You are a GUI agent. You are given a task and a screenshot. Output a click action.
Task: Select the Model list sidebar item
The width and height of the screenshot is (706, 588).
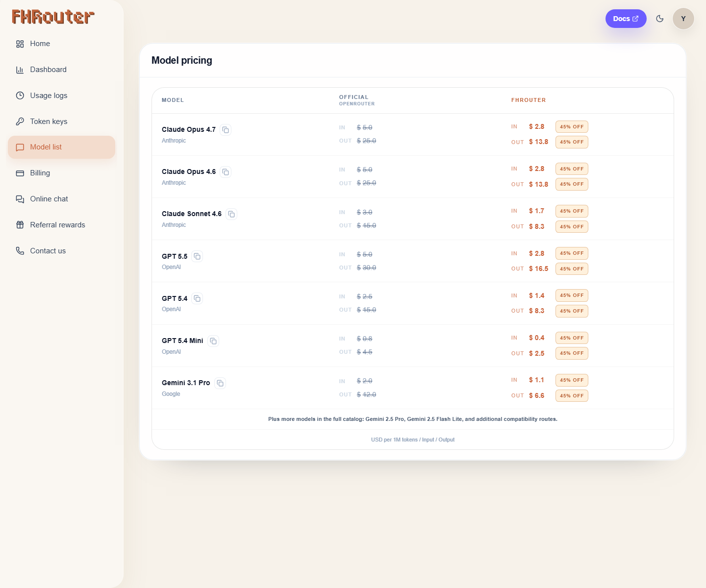point(61,147)
